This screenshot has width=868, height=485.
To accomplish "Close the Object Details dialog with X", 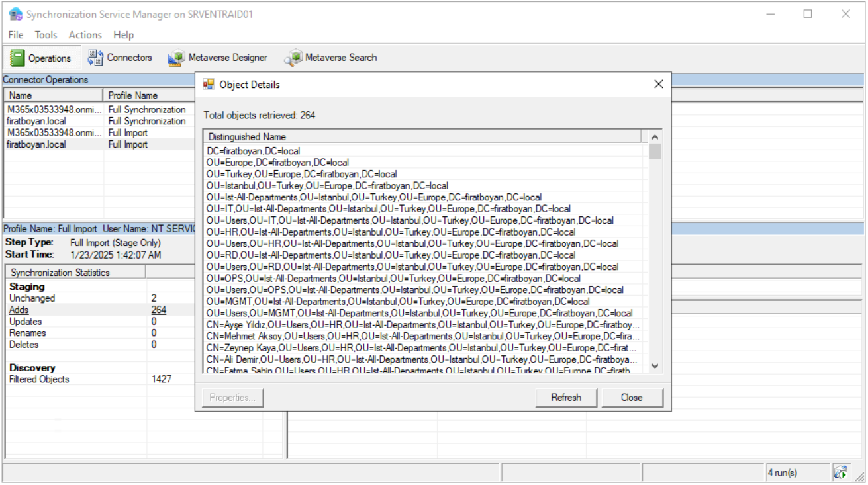I will click(x=658, y=84).
